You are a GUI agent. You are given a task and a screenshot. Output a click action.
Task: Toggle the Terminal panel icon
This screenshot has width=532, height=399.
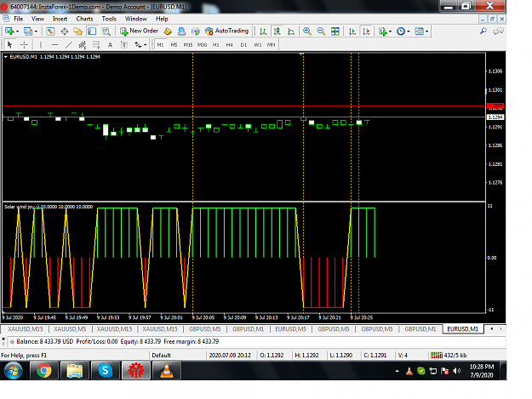pos(92,31)
